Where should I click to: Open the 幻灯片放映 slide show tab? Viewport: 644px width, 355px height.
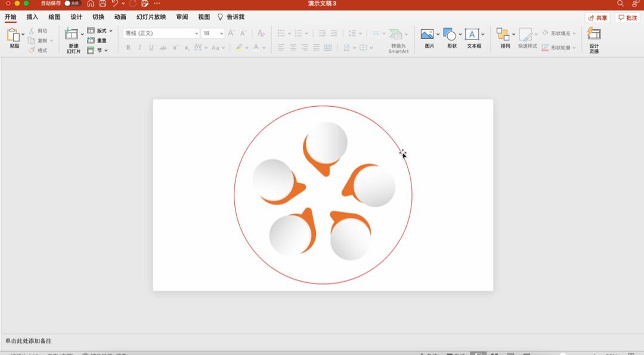coord(151,17)
